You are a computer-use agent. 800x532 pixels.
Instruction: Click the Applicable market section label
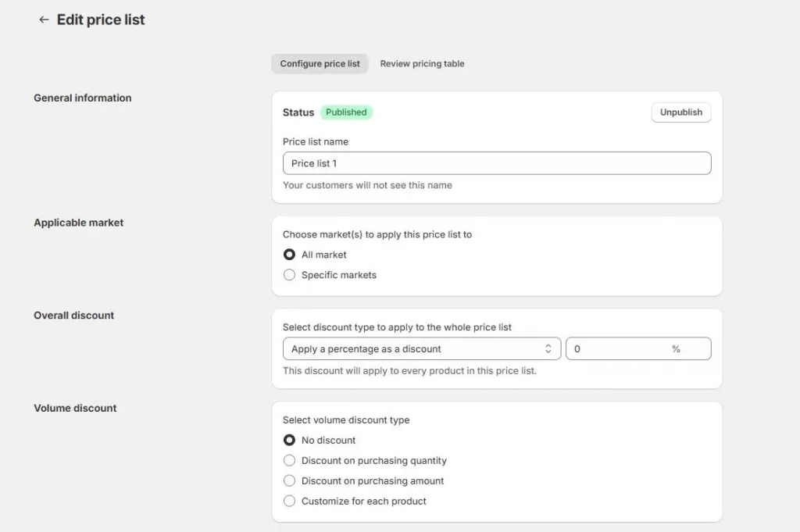(x=78, y=222)
